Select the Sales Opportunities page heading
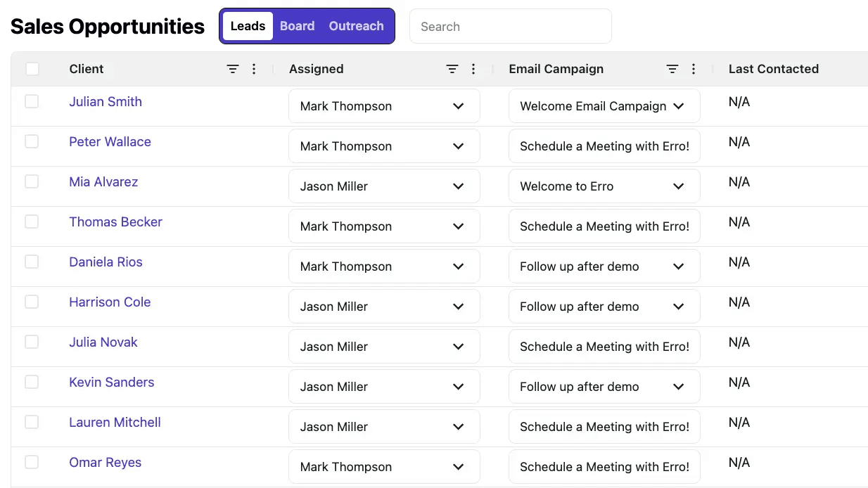 [x=108, y=26]
